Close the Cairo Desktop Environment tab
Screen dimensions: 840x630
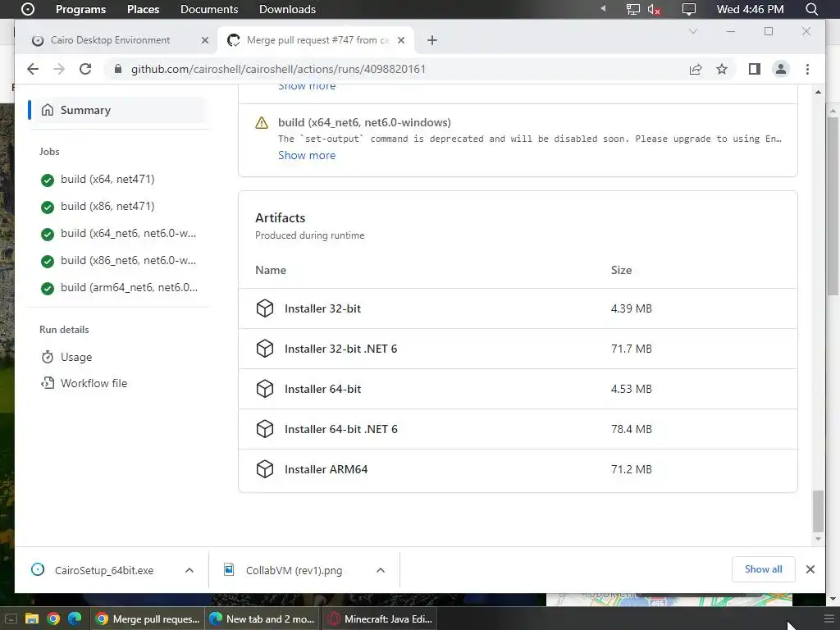204,40
